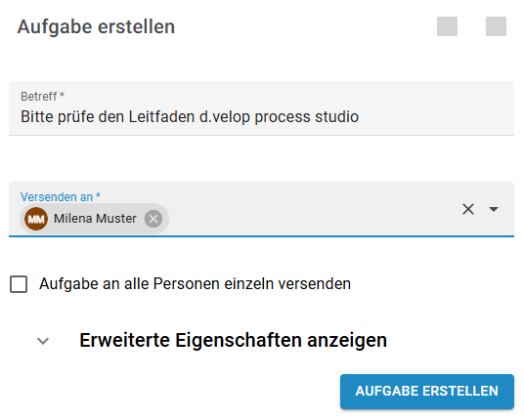The image size is (524, 420).
Task: Remove the Milena Muster recipient chip
Action: pyautogui.click(x=153, y=219)
